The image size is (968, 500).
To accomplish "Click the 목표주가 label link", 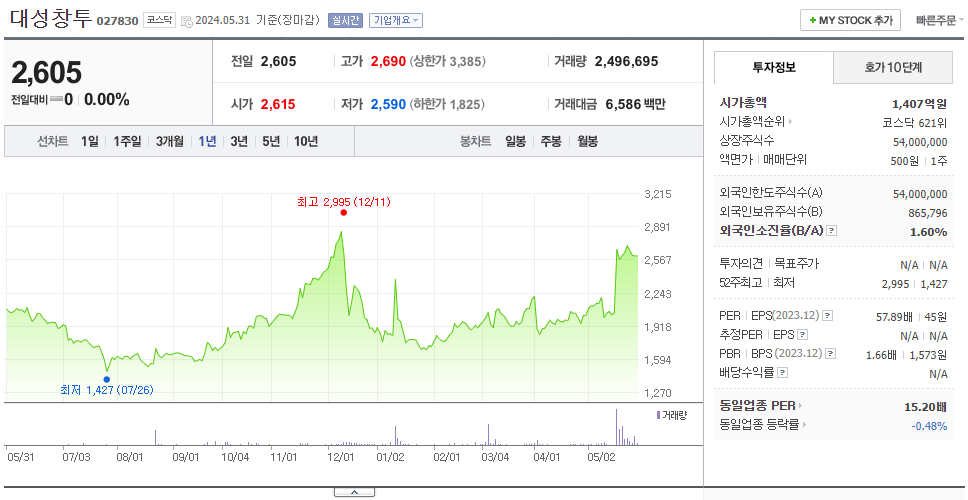I will point(796,264).
